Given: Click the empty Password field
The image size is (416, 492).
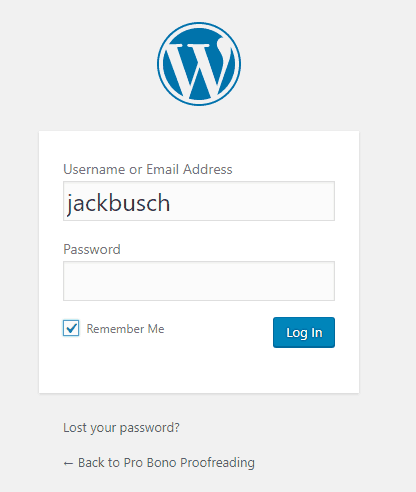Looking at the screenshot, I should [199, 281].
